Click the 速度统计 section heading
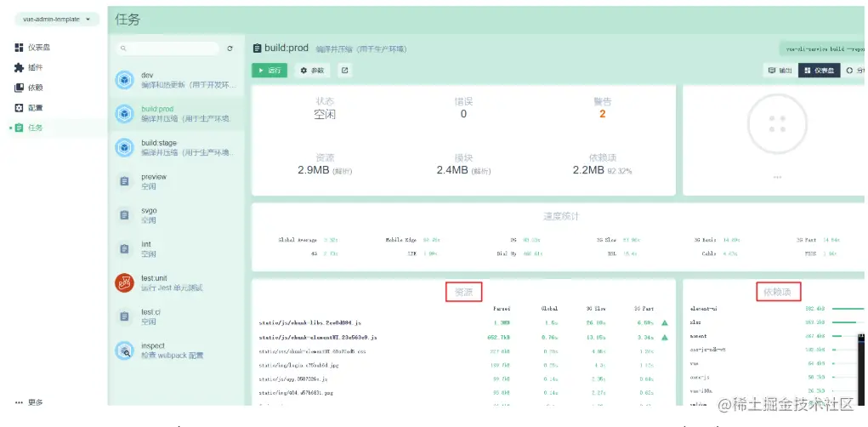868x427 pixels. pos(561,217)
